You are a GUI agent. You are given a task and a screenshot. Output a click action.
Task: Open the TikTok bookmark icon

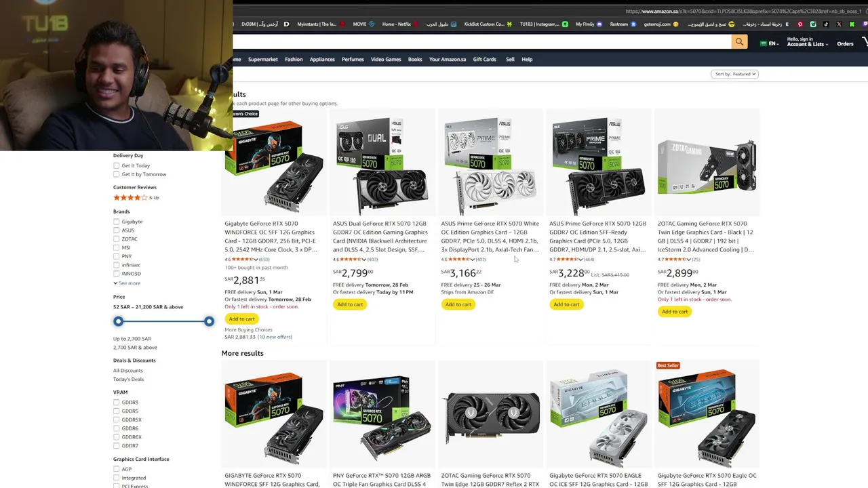click(x=826, y=24)
